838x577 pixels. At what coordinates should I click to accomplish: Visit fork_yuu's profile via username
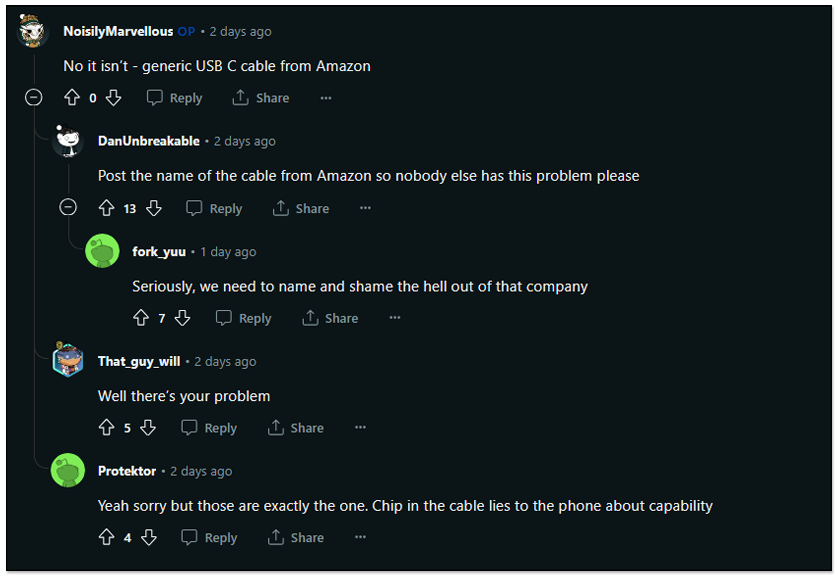click(x=159, y=252)
